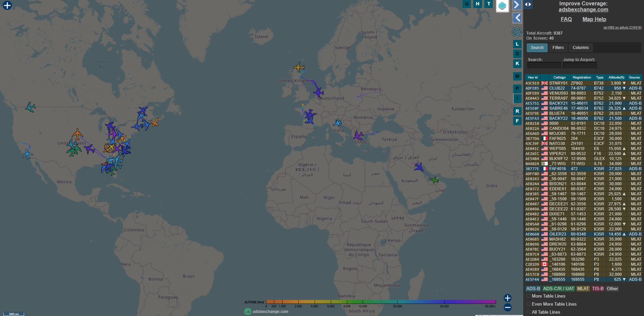Sort table by Registration column
Image resolution: width=644 pixels, height=316 pixels.
pos(582,77)
